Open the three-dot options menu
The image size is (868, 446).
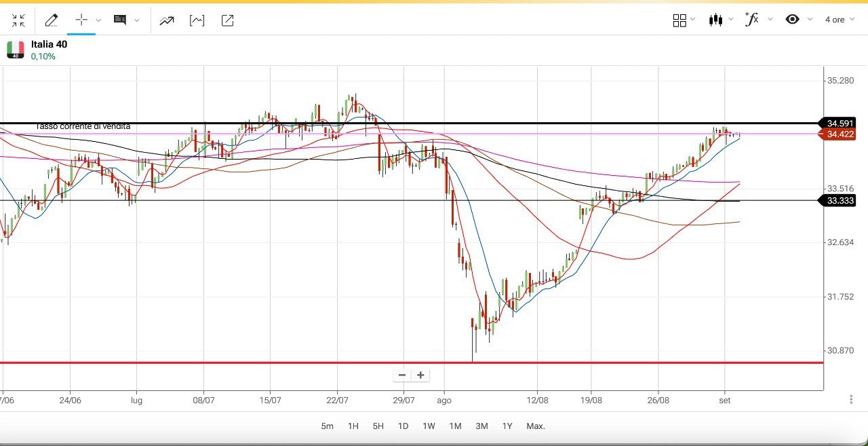(x=851, y=400)
